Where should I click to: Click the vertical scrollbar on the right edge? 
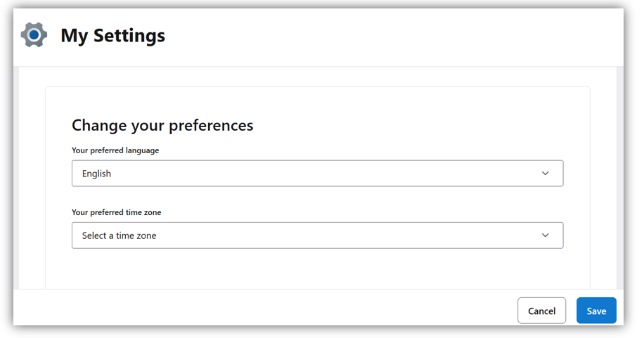point(619,176)
